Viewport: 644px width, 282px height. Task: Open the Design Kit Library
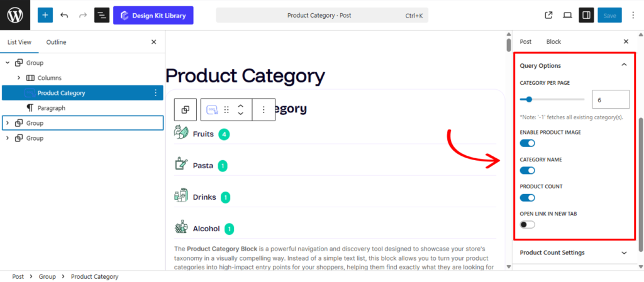tap(153, 15)
